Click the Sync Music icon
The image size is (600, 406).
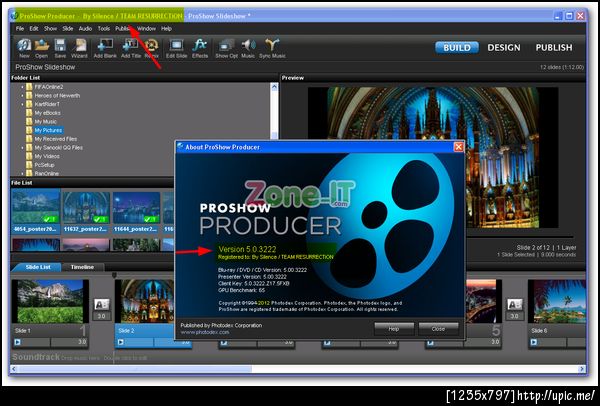[272, 46]
